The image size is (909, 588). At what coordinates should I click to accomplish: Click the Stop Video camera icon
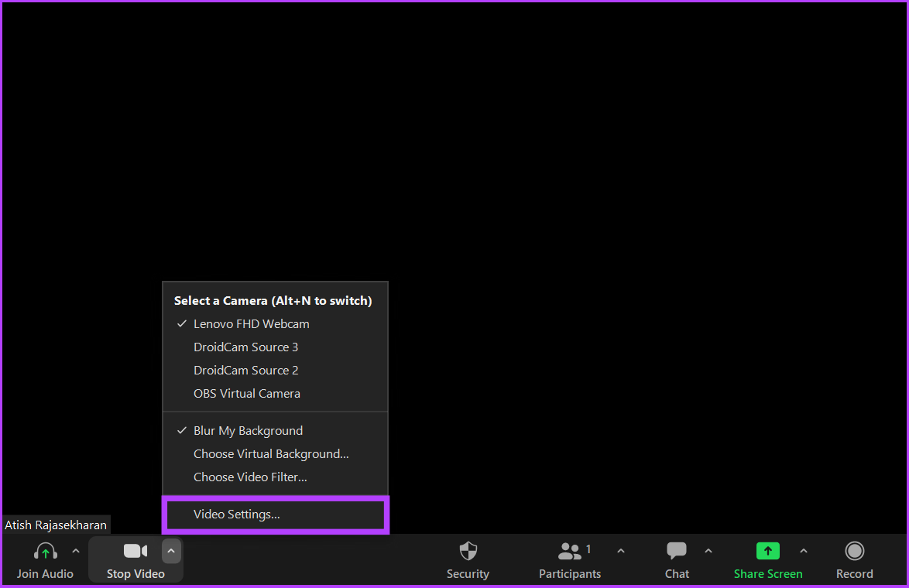[x=135, y=551]
